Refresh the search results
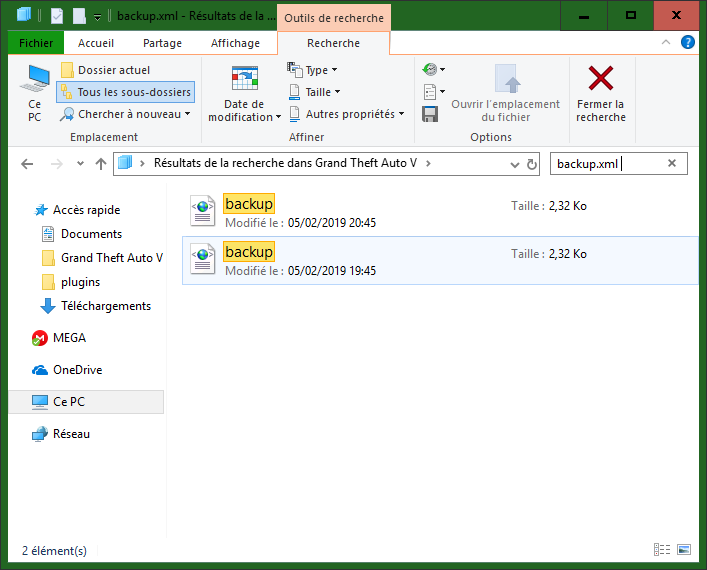 click(532, 164)
